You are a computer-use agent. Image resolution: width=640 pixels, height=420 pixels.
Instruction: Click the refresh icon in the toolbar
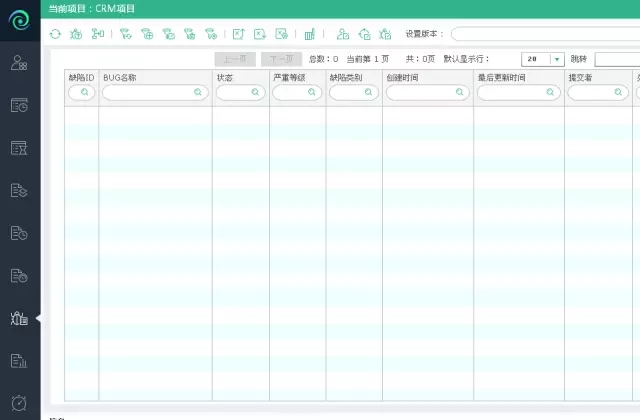[x=55, y=34]
